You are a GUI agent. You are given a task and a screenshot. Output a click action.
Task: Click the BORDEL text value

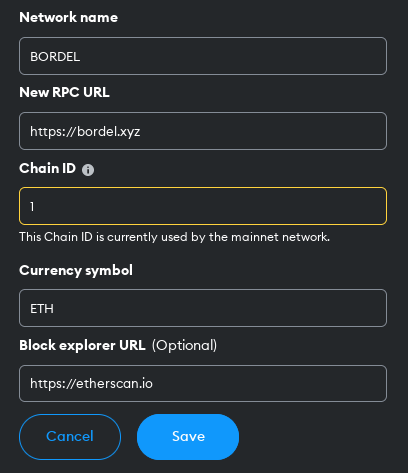(55, 57)
